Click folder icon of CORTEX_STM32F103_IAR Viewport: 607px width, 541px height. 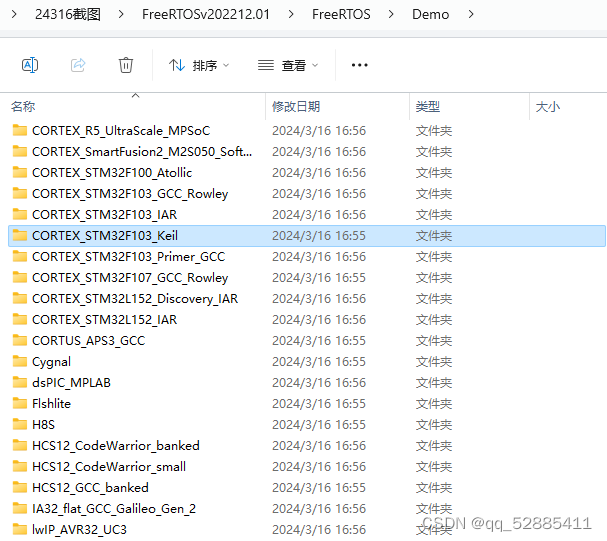20,214
